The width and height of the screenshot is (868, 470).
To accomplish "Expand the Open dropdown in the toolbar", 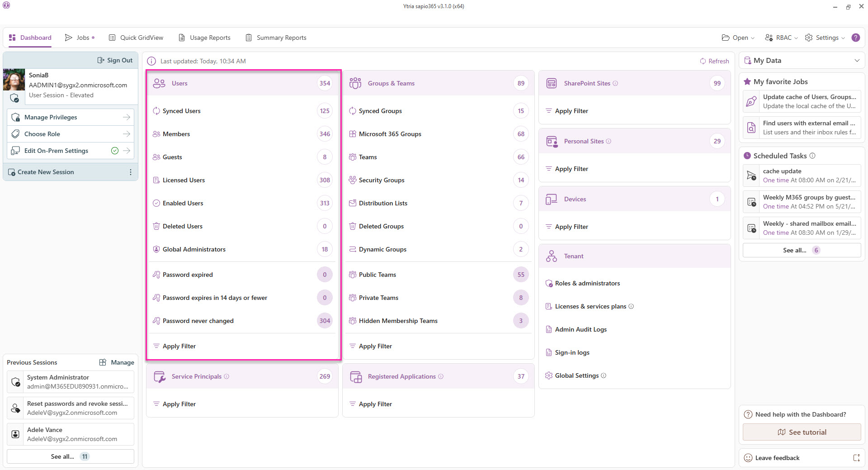I will coord(738,38).
